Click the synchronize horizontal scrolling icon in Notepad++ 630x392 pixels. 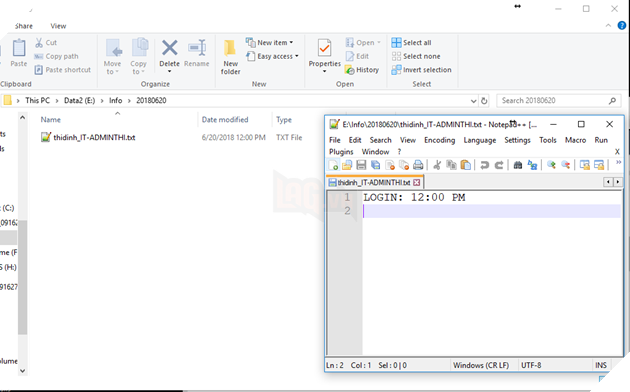(599, 165)
